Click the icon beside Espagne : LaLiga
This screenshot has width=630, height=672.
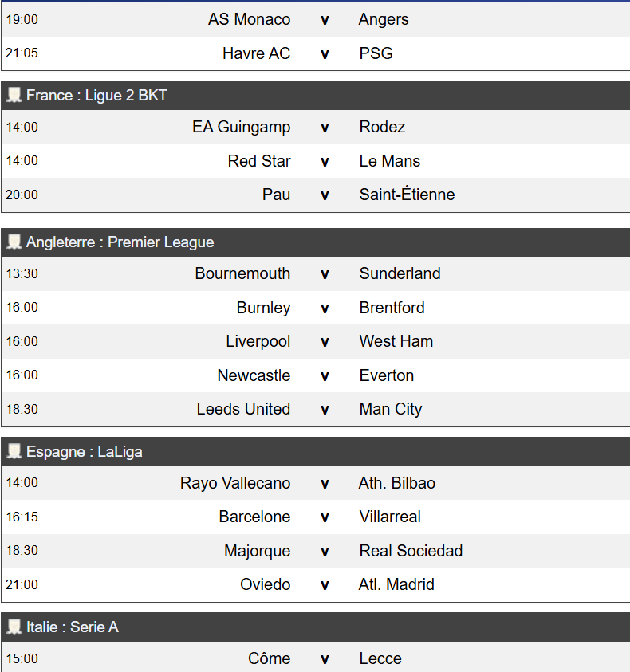[x=14, y=452]
